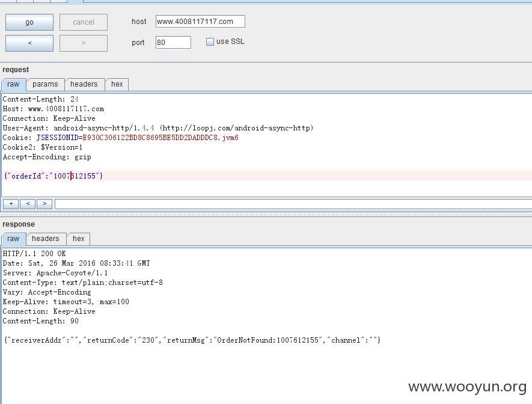Click the OrderNotFound JSON response line

click(x=192, y=340)
